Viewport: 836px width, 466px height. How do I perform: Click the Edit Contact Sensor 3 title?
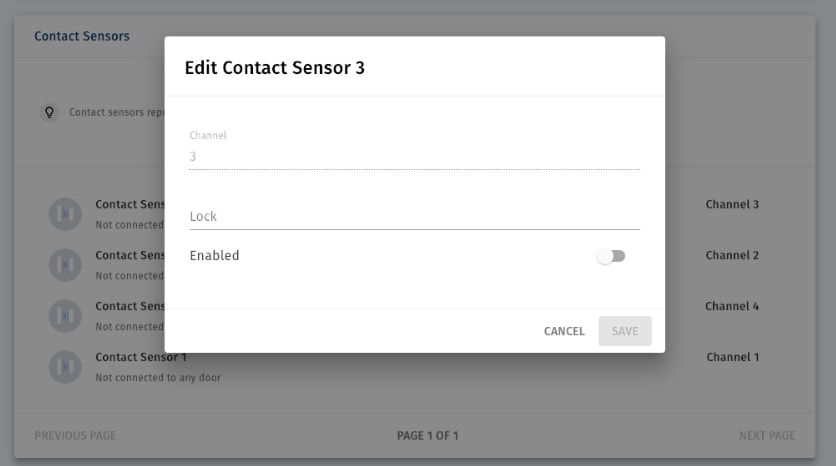pyautogui.click(x=275, y=68)
